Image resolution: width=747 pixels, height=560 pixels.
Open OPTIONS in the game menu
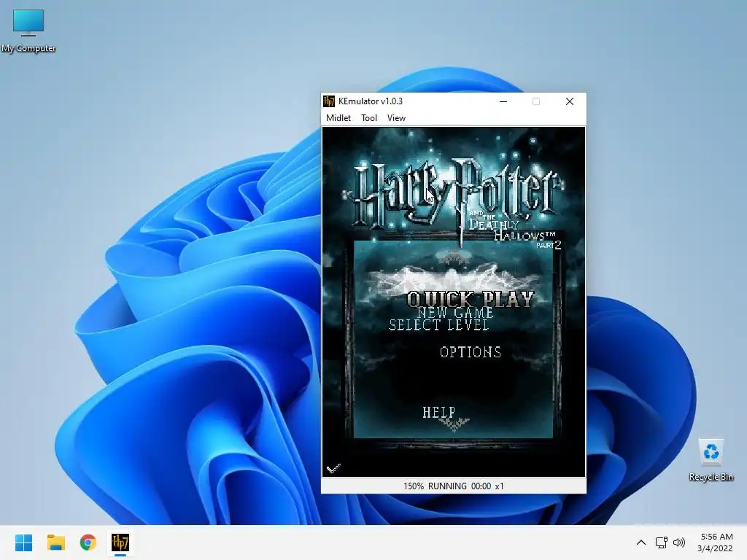[x=471, y=352]
